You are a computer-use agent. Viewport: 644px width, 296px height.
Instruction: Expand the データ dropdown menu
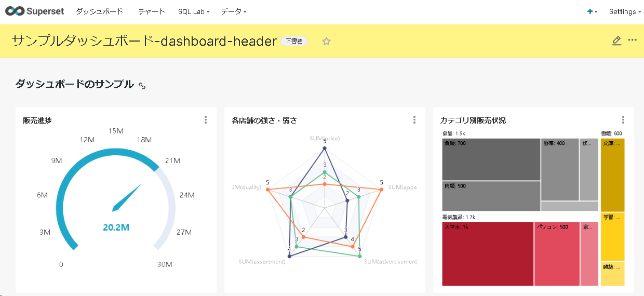[x=234, y=11]
